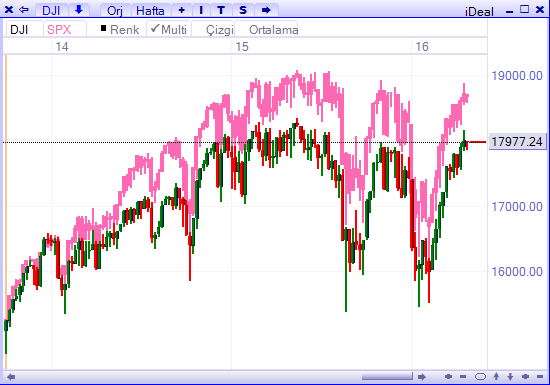The image size is (550, 385).
Task: Open the Renk color picker
Action: (120, 29)
